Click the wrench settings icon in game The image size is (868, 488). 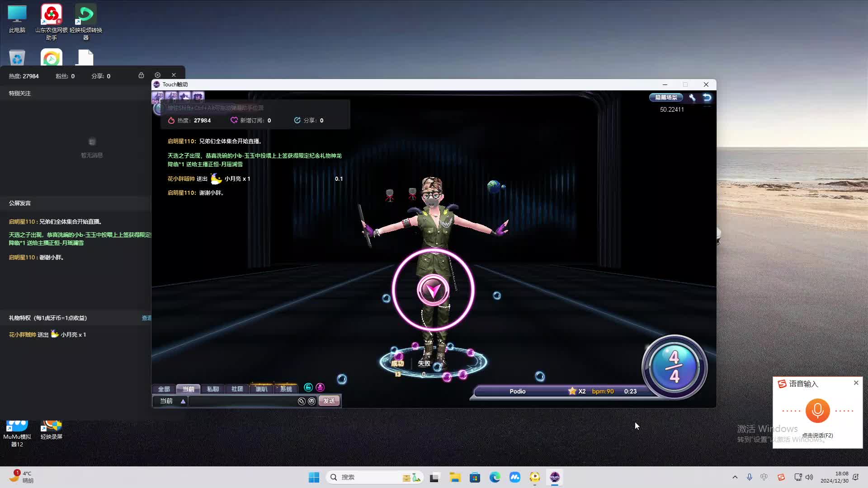(x=692, y=97)
